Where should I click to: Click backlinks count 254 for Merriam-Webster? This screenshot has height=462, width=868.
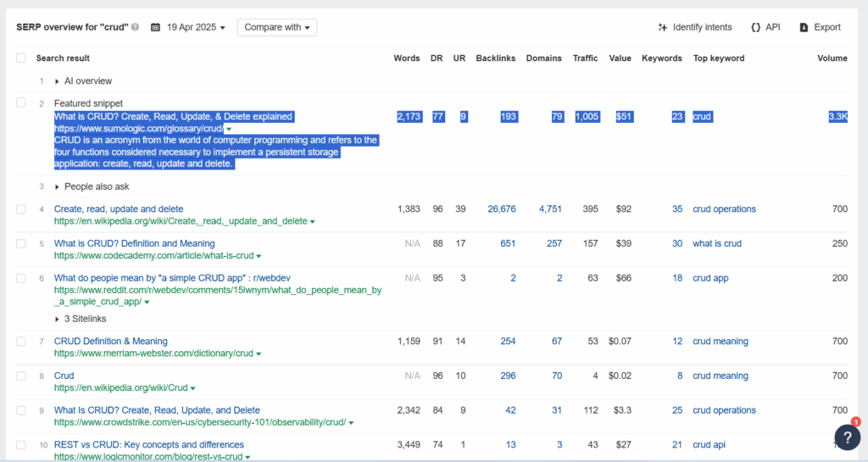click(x=508, y=342)
